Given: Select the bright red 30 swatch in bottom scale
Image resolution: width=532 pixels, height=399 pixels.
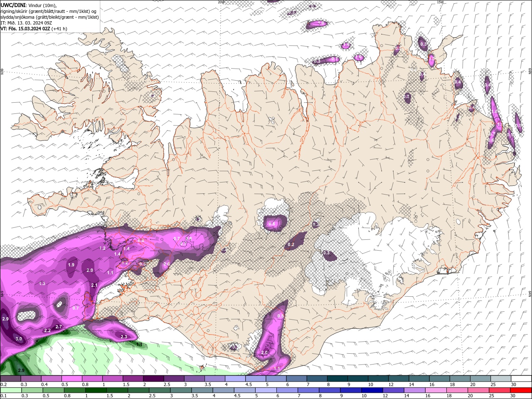Looking at the screenshot, I should pyautogui.click(x=521, y=390).
